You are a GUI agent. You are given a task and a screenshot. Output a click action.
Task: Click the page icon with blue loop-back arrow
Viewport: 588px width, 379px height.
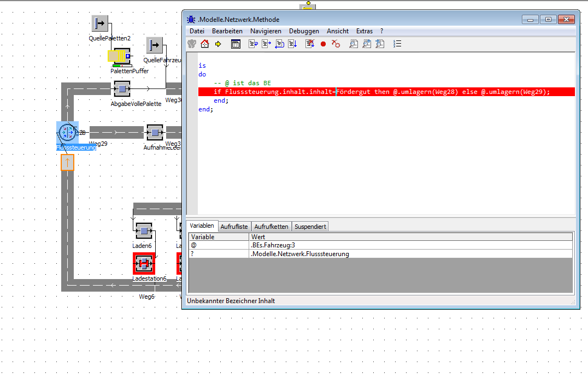(280, 44)
